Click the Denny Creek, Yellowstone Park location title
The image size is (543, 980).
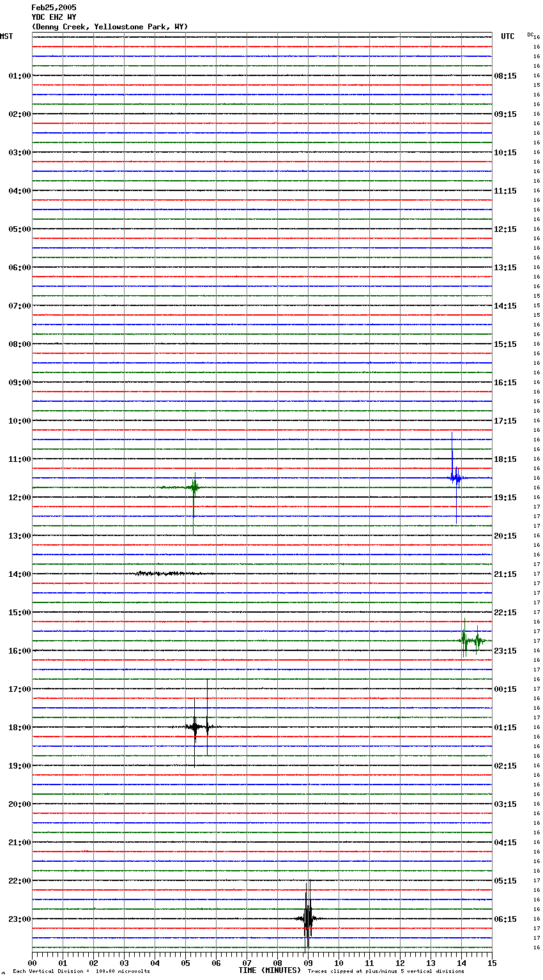(x=110, y=27)
